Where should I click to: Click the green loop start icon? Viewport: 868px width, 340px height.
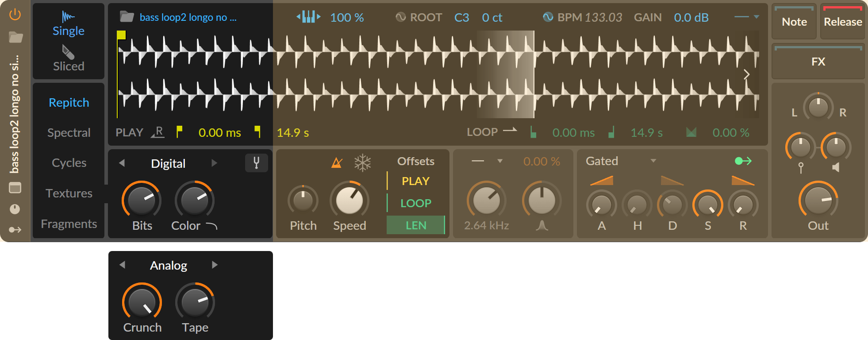click(x=534, y=132)
